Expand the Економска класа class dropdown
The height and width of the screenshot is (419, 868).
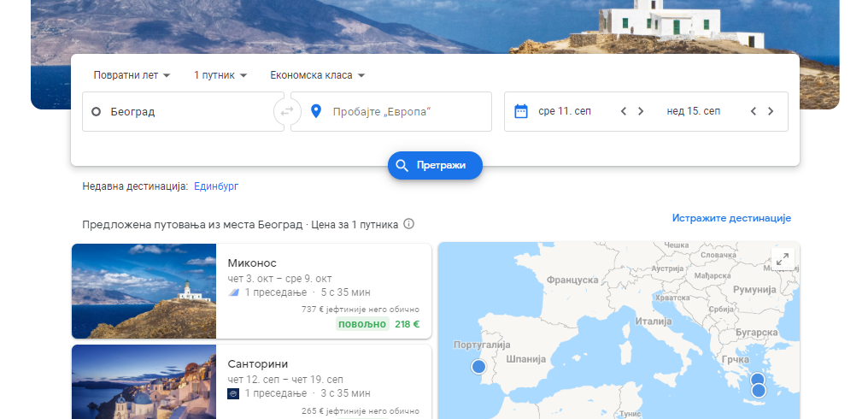317,75
